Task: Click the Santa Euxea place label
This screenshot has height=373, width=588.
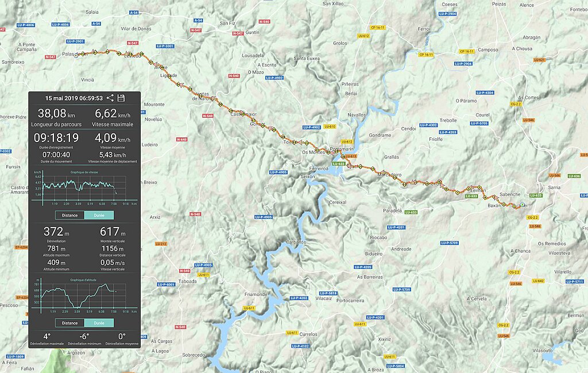Action: [307, 59]
